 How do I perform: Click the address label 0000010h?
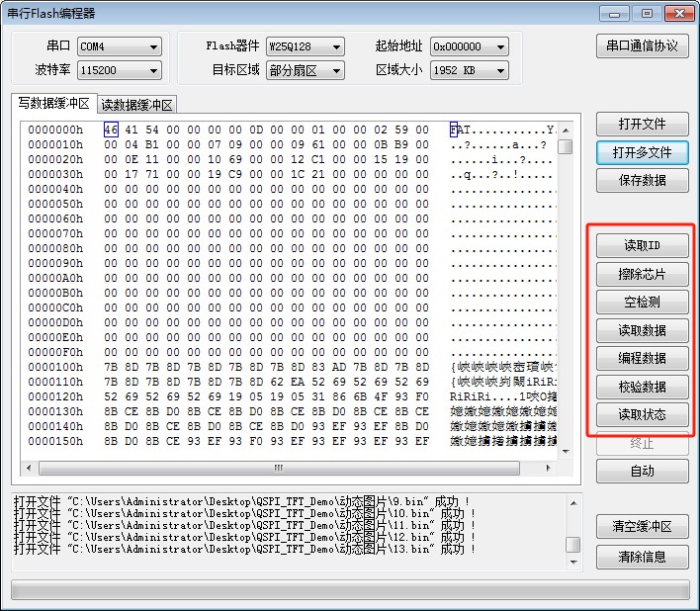click(55, 144)
